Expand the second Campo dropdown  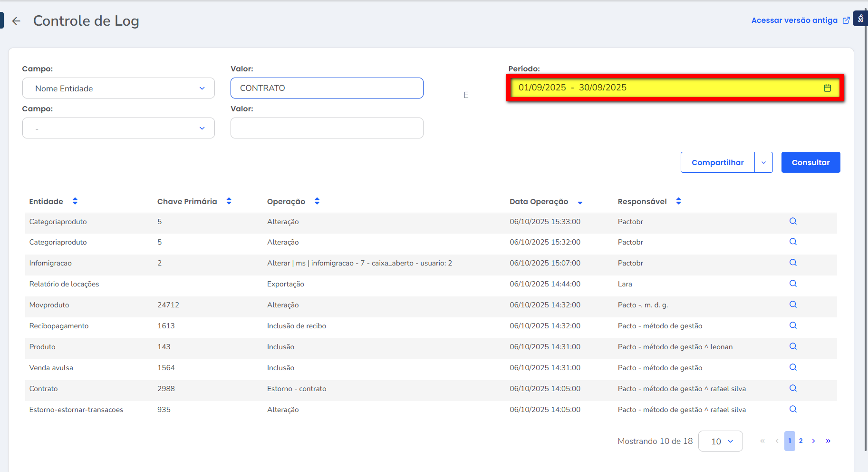coord(118,128)
